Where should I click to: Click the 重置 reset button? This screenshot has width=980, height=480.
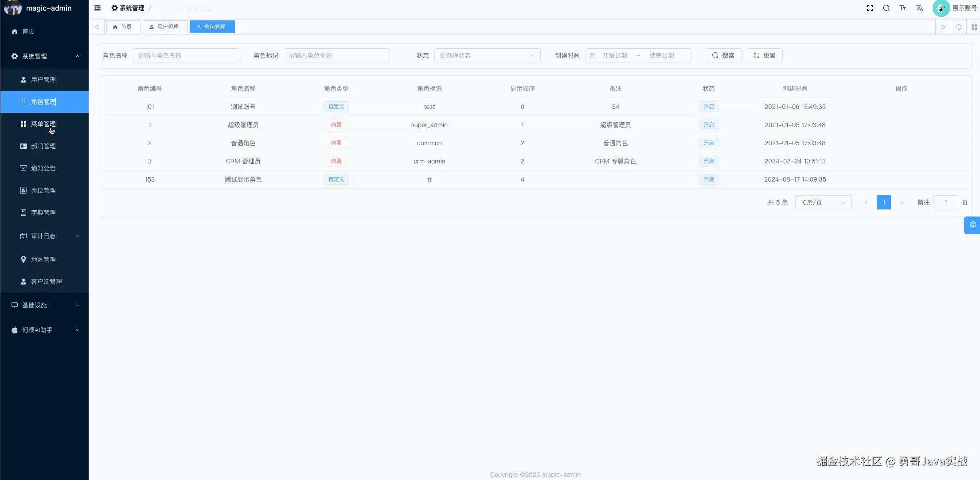click(x=764, y=55)
